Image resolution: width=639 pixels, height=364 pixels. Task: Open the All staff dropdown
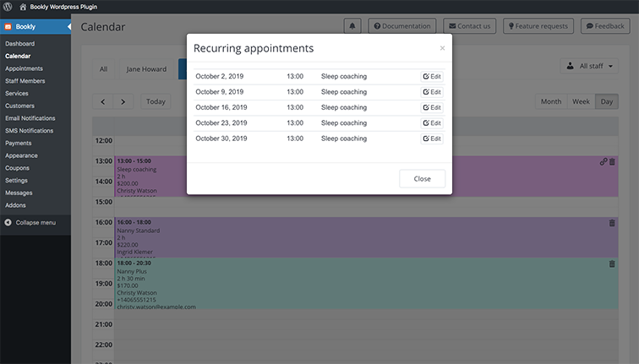589,66
